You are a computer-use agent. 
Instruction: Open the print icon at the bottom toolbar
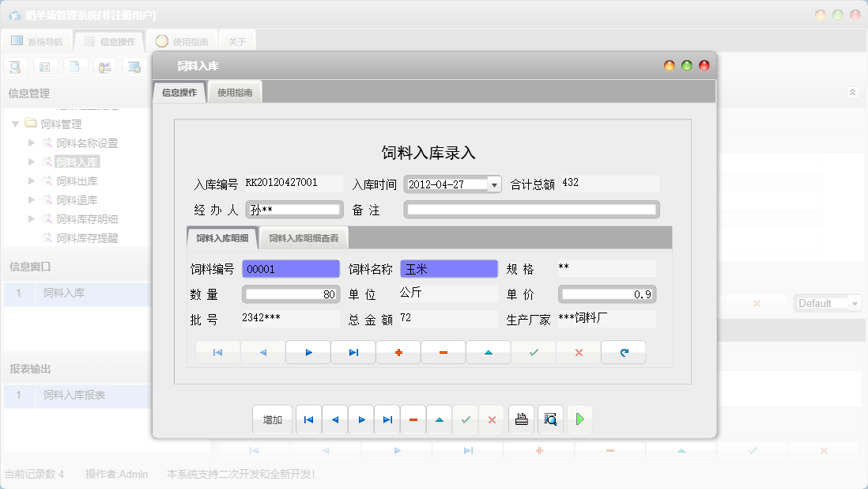coord(522,419)
